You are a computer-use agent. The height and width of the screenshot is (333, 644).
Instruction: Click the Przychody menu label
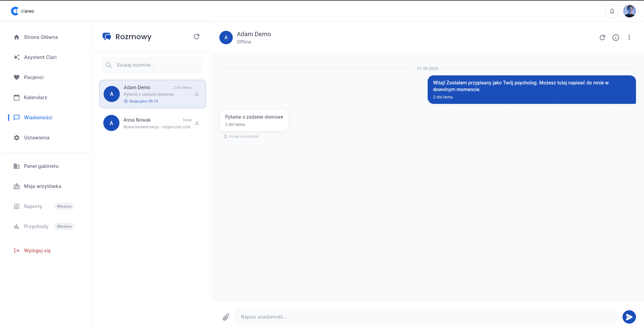(x=36, y=226)
